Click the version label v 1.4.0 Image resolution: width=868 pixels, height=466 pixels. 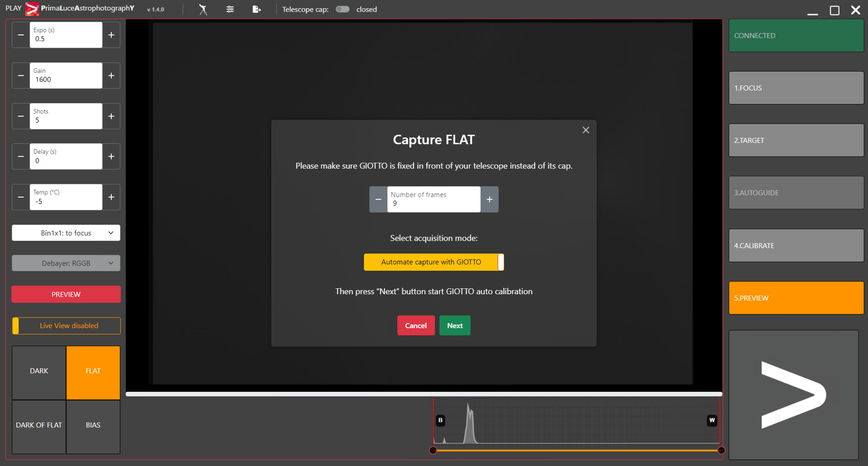click(x=156, y=9)
